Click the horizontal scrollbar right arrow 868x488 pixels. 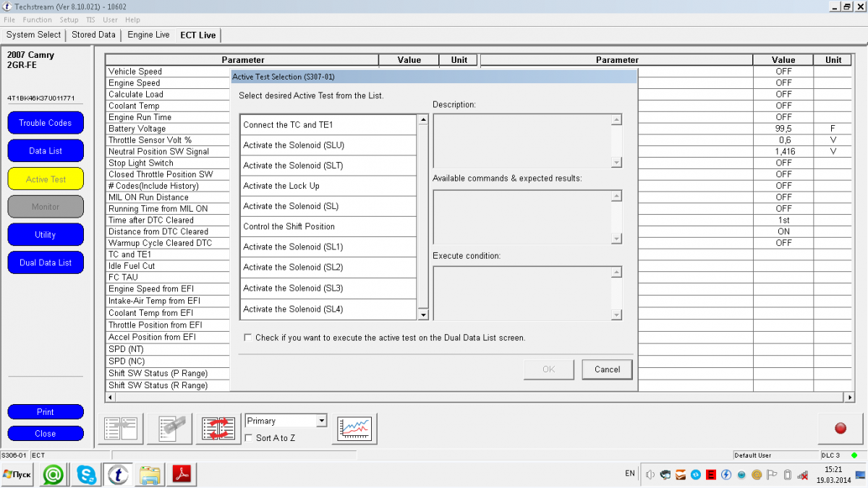[850, 397]
